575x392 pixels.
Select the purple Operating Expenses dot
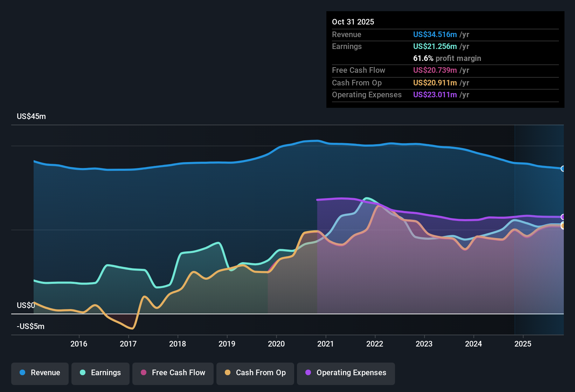(x=308, y=373)
